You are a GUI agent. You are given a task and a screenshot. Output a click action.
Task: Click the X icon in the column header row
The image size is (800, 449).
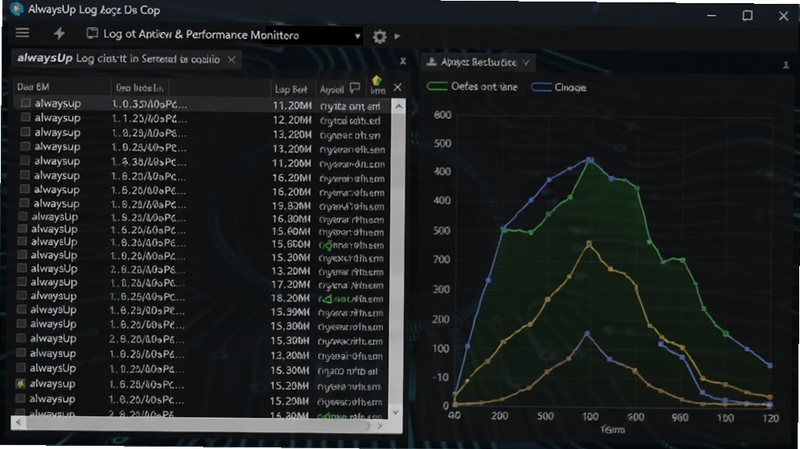[397, 88]
